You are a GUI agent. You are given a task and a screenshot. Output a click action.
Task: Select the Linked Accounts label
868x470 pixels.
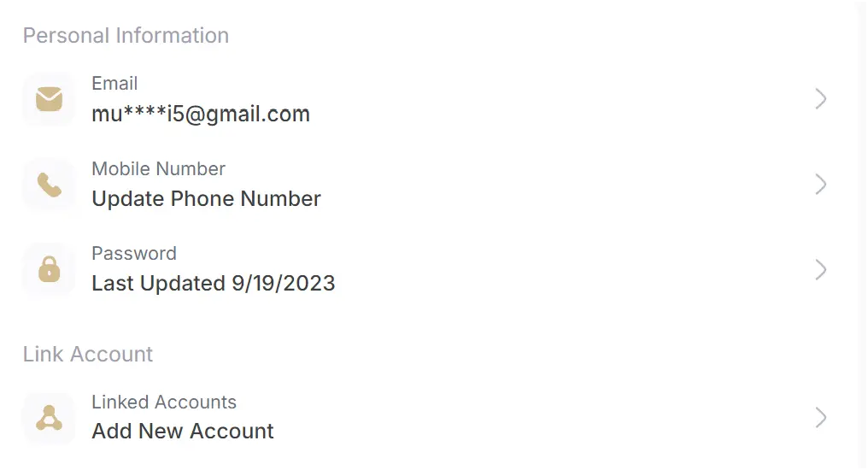pos(164,402)
